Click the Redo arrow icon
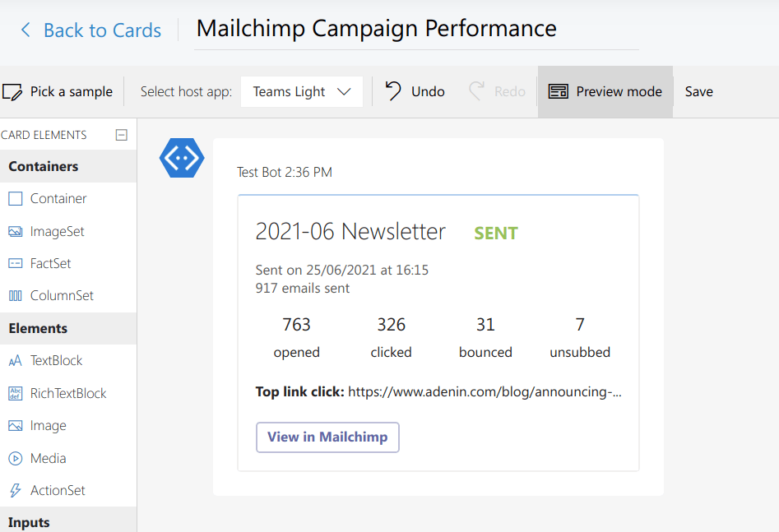Image resolution: width=779 pixels, height=532 pixels. [x=476, y=91]
